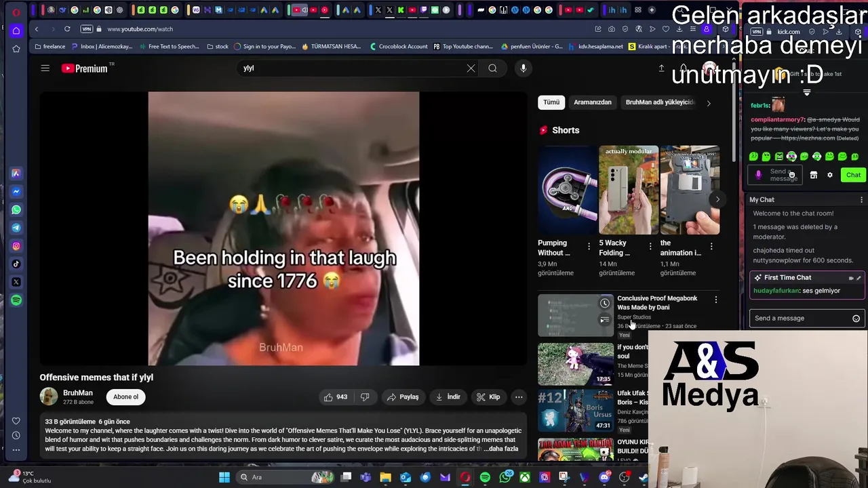The image size is (868, 488).
Task: Open more actions below the video
Action: [x=519, y=397]
